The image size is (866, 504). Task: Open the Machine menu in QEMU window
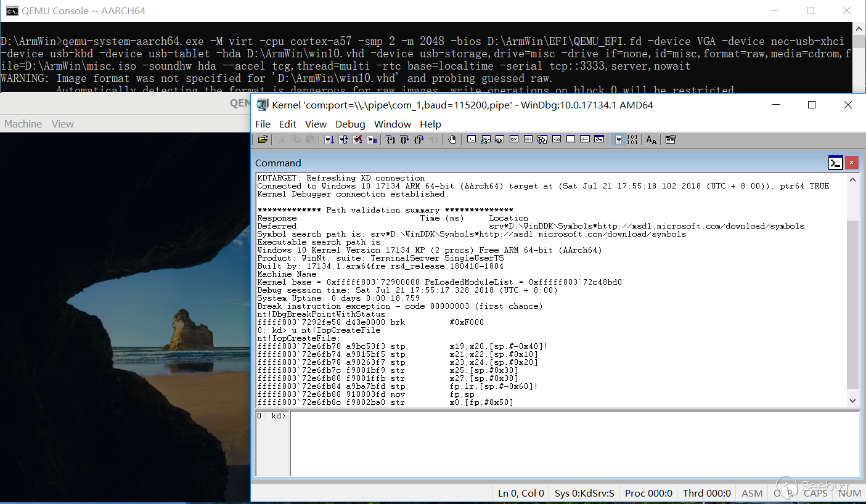point(23,124)
